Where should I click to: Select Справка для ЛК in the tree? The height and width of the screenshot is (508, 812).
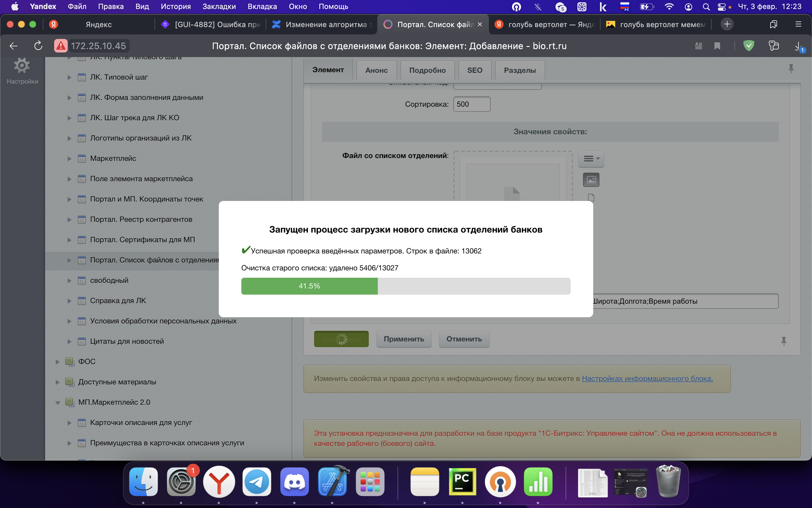click(x=118, y=301)
